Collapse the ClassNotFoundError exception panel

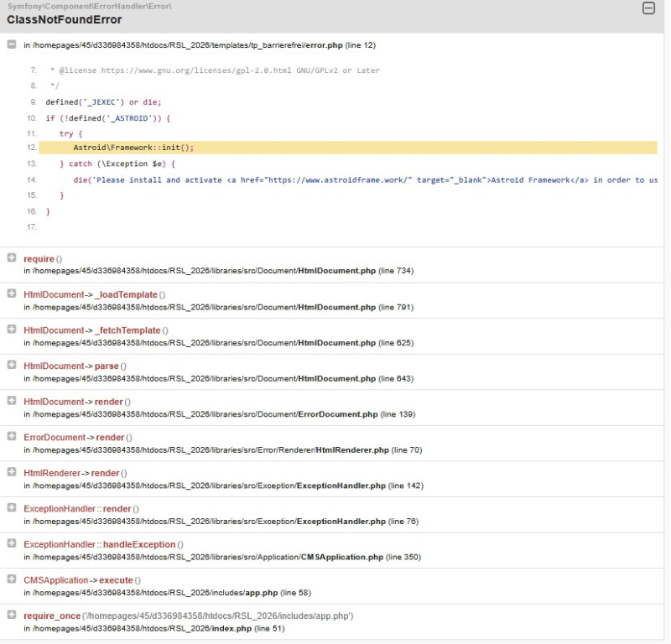(648, 8)
